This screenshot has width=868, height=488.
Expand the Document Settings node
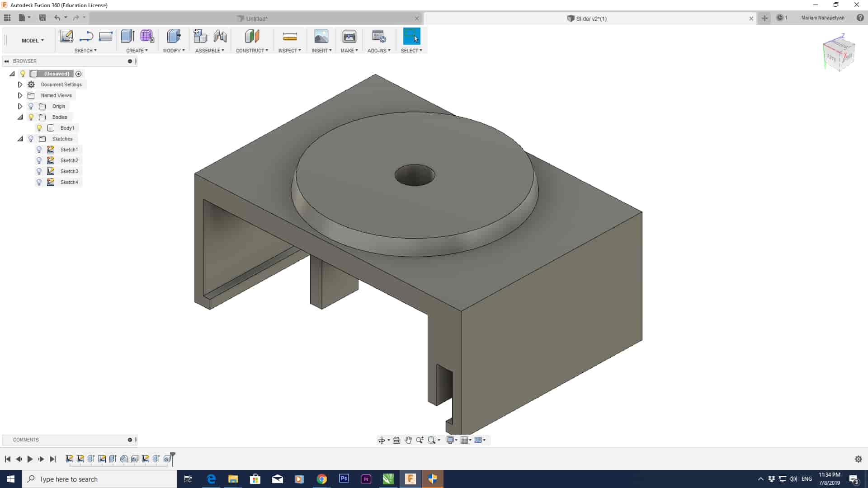(20, 84)
